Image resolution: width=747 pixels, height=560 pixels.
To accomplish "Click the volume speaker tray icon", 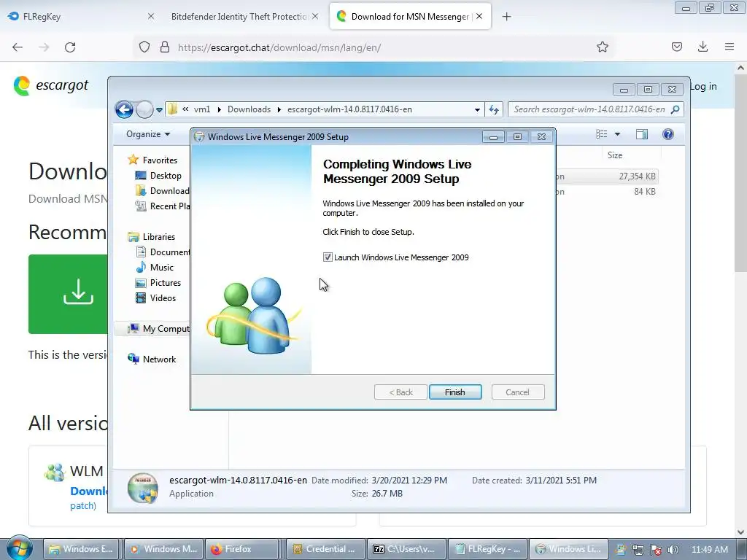I will tap(673, 550).
